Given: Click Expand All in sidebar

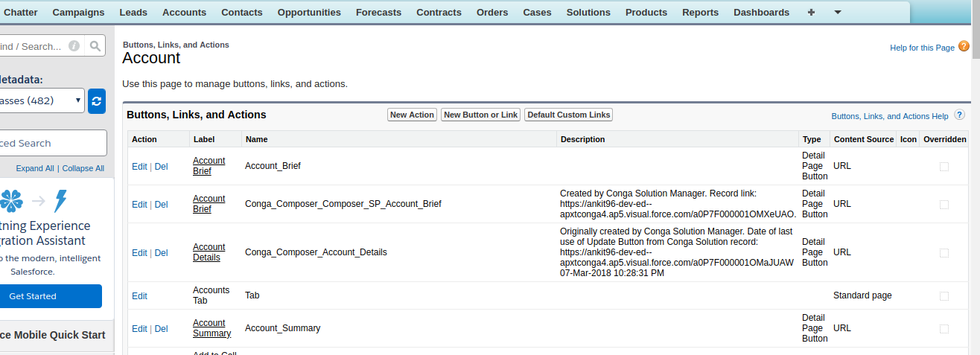Looking at the screenshot, I should click(35, 168).
